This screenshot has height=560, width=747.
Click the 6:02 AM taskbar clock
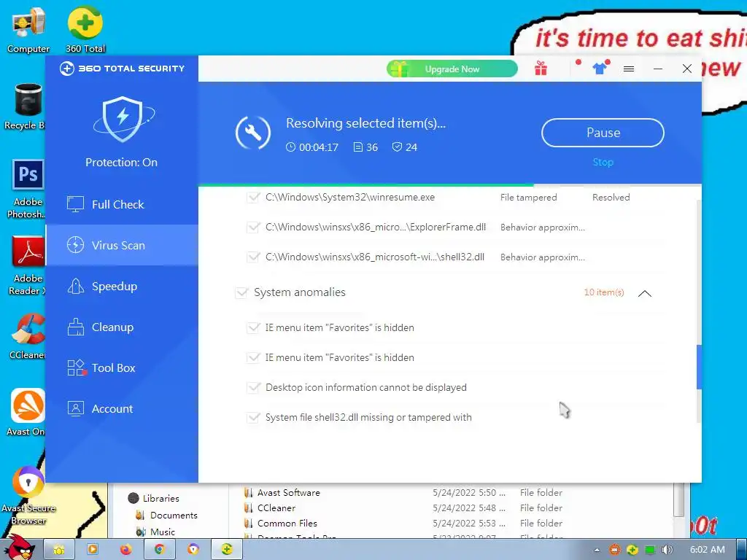(x=708, y=550)
